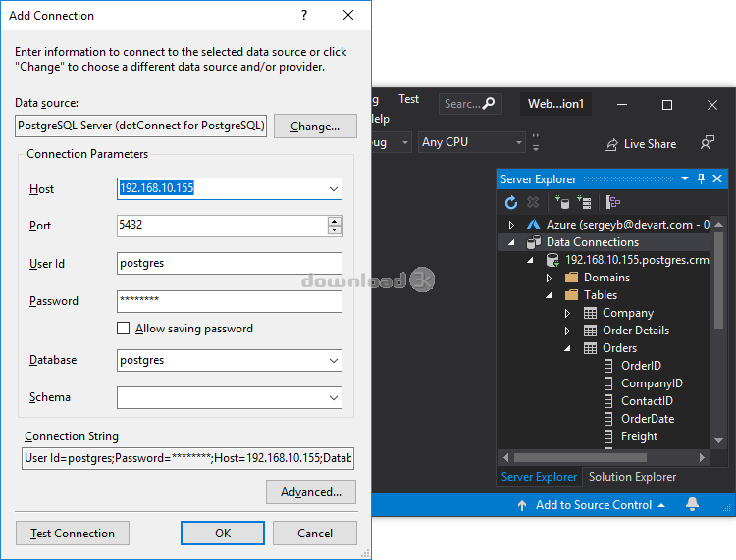Viewport: 736px width, 560px height.
Task: Click the 192.168.10.155 database connection icon
Action: click(552, 260)
